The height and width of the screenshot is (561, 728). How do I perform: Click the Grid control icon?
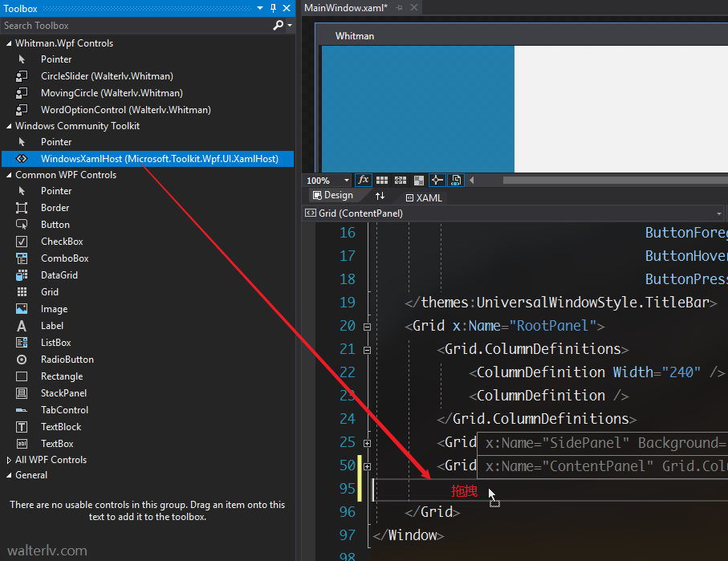pos(22,292)
